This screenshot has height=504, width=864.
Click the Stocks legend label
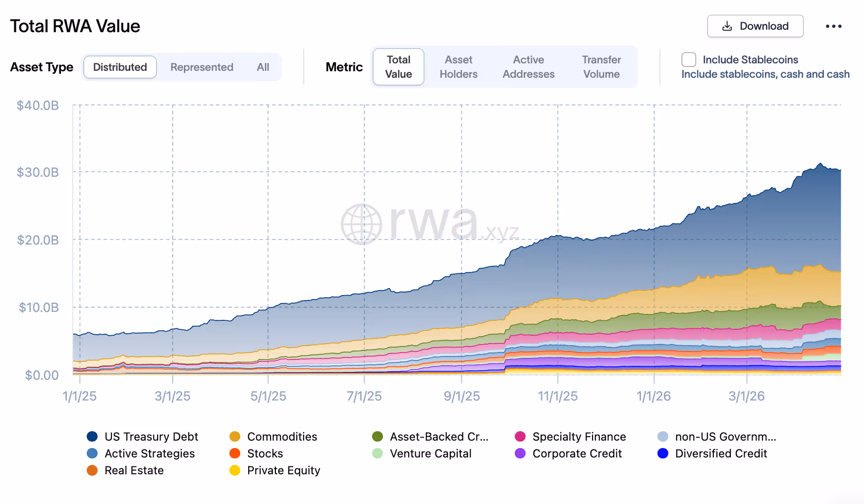(265, 454)
